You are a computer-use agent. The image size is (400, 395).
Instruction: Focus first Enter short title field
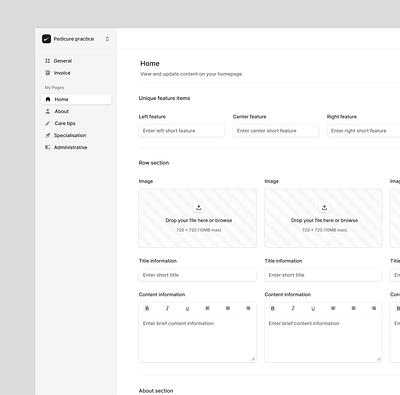tap(198, 275)
